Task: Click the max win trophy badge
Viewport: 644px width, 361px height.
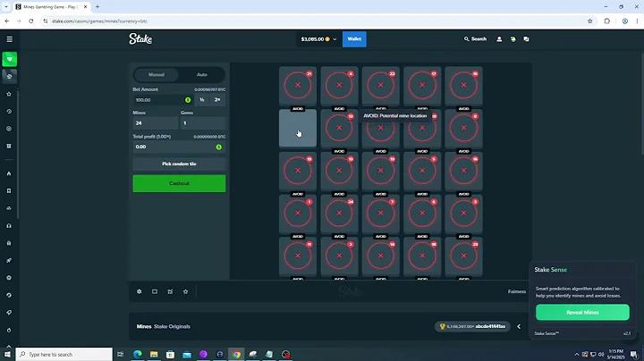Action: (472, 326)
